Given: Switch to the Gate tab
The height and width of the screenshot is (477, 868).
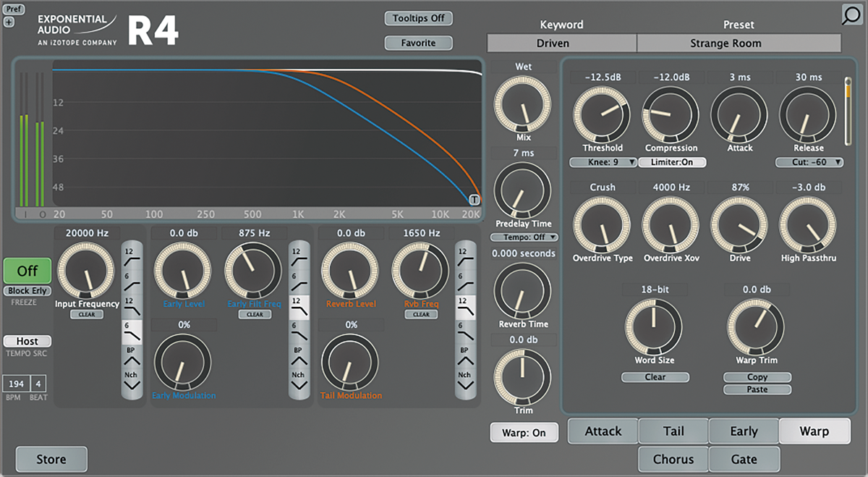Looking at the screenshot, I should [744, 459].
